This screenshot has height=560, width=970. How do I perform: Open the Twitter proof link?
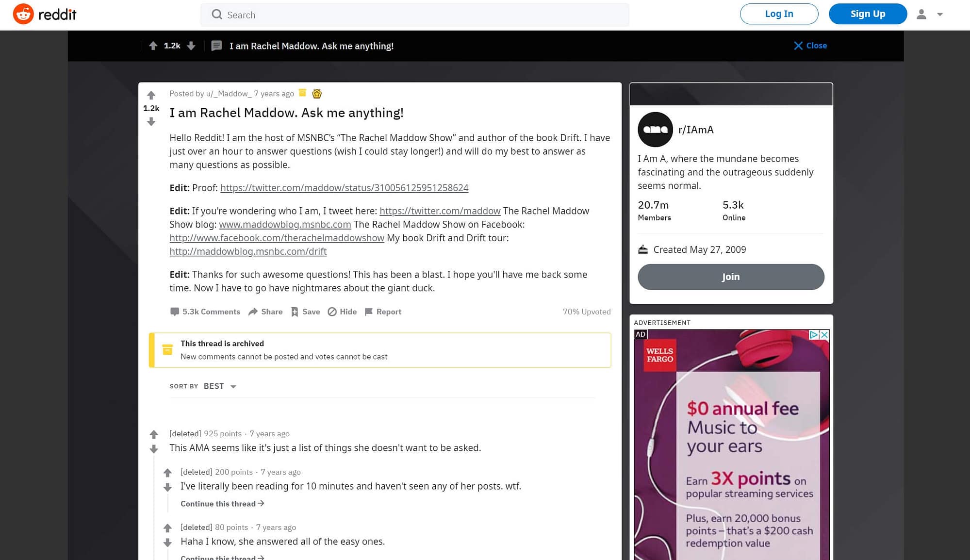(x=344, y=188)
